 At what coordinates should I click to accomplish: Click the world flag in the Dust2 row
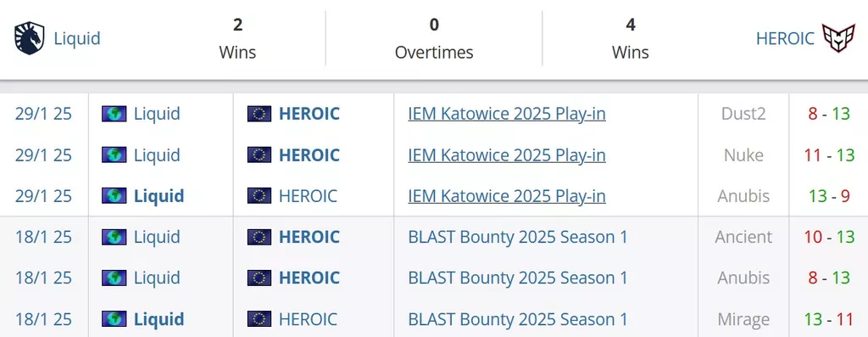[114, 114]
